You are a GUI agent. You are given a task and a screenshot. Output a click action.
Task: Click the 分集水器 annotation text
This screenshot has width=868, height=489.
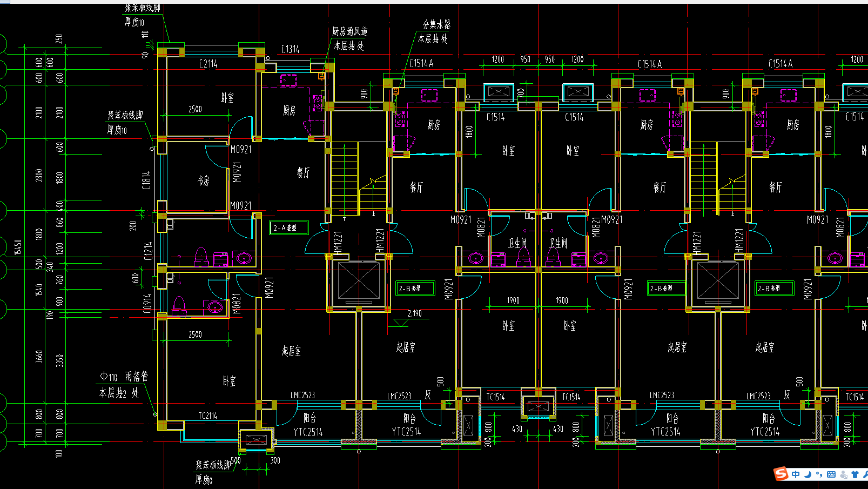[x=436, y=24]
